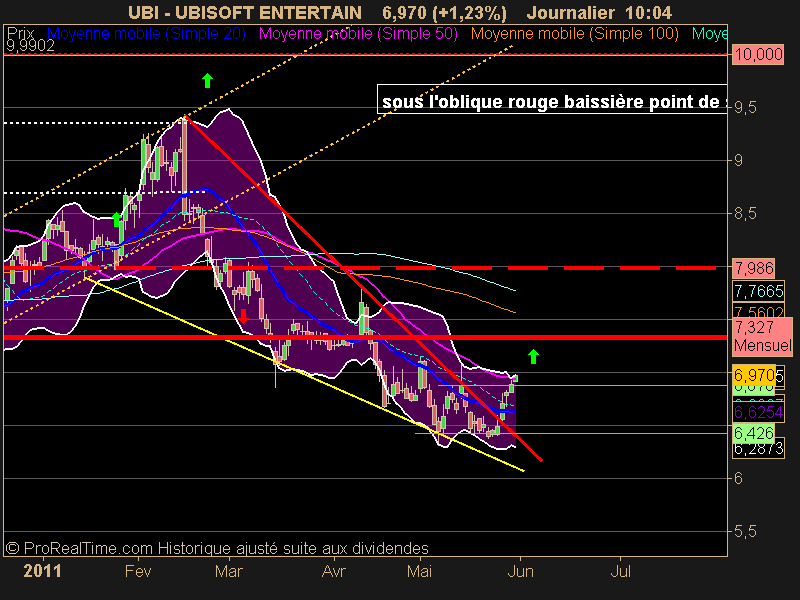
Task: Click the 6,6254 purple price tag
Action: pos(758,412)
